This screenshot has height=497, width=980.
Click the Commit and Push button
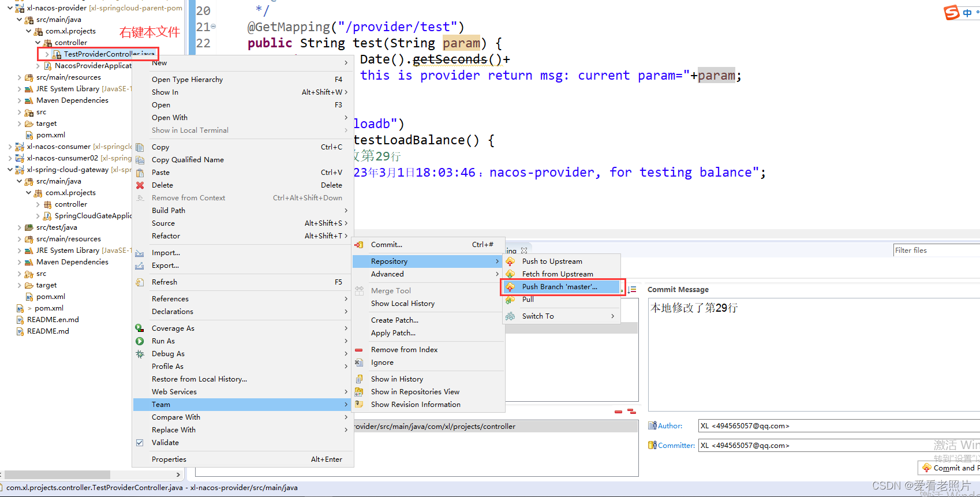tap(949, 468)
